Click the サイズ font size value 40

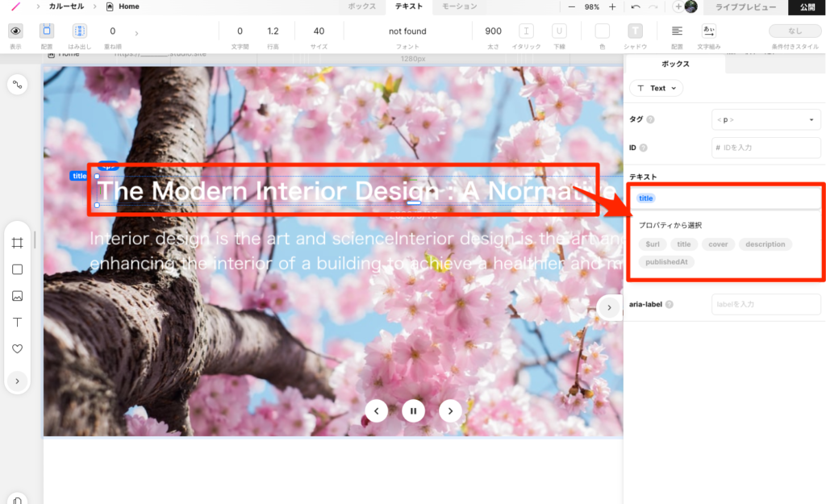click(x=319, y=31)
